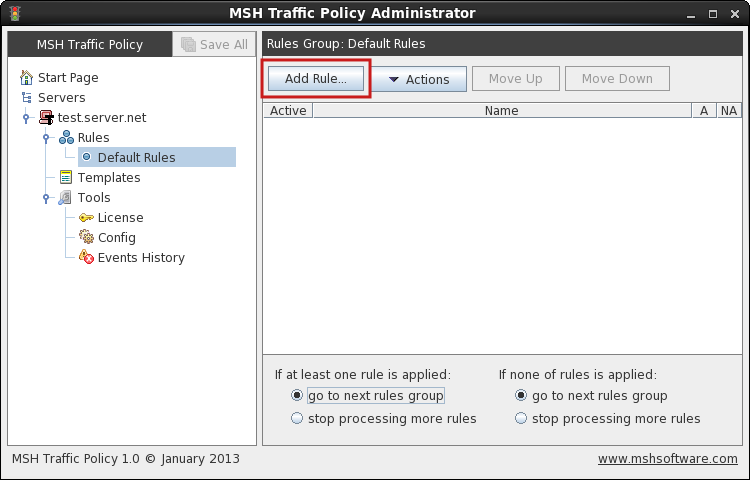Click the Servers tree icon
Viewport: 750px width, 480px height.
tap(27, 98)
